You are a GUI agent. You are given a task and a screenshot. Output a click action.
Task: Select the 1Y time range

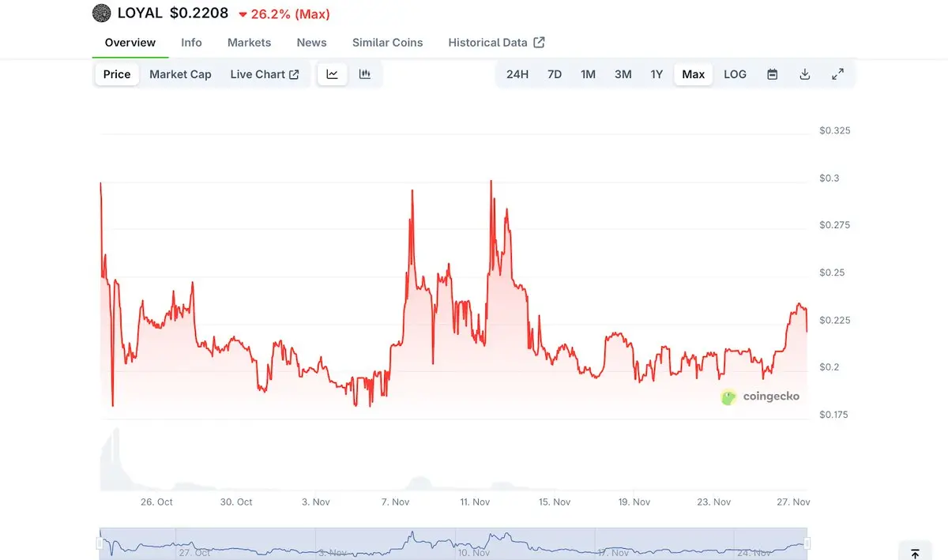point(656,74)
